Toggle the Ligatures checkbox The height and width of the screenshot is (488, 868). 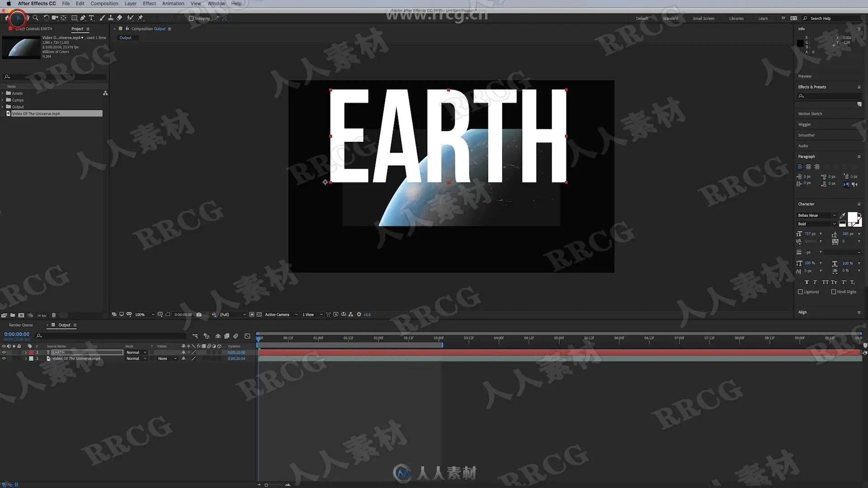(x=800, y=292)
